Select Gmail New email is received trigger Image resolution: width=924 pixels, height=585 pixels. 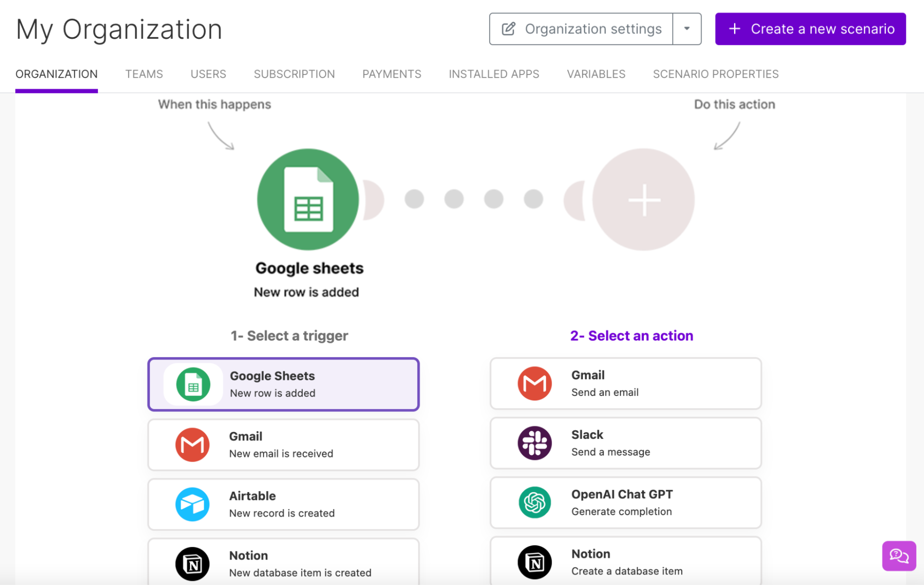coord(283,445)
